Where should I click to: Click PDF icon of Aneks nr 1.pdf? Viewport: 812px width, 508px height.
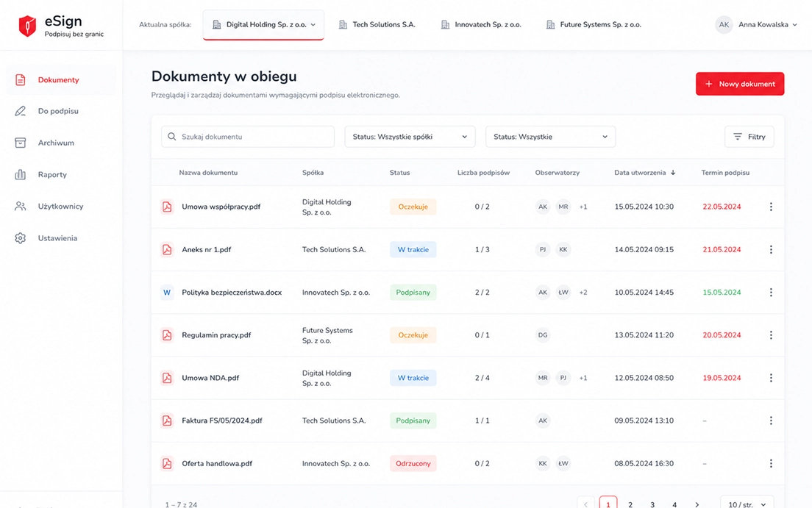pyautogui.click(x=167, y=250)
